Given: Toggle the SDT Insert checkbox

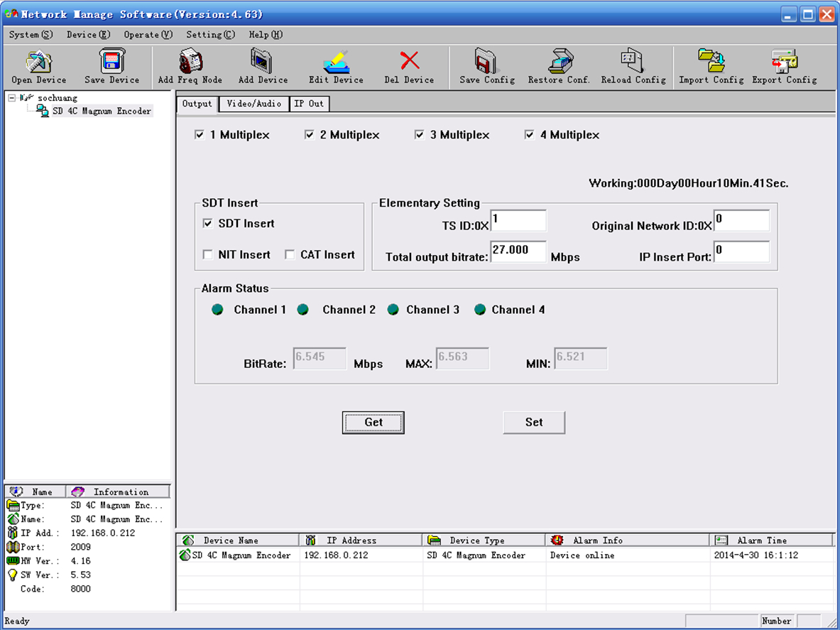Looking at the screenshot, I should click(208, 224).
